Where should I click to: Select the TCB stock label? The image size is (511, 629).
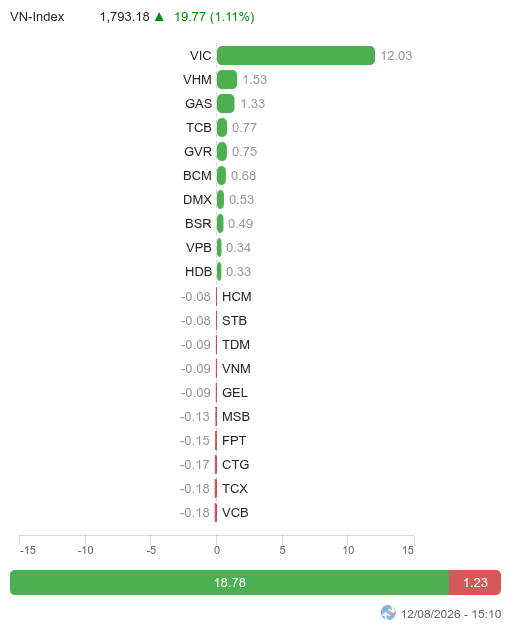[199, 128]
